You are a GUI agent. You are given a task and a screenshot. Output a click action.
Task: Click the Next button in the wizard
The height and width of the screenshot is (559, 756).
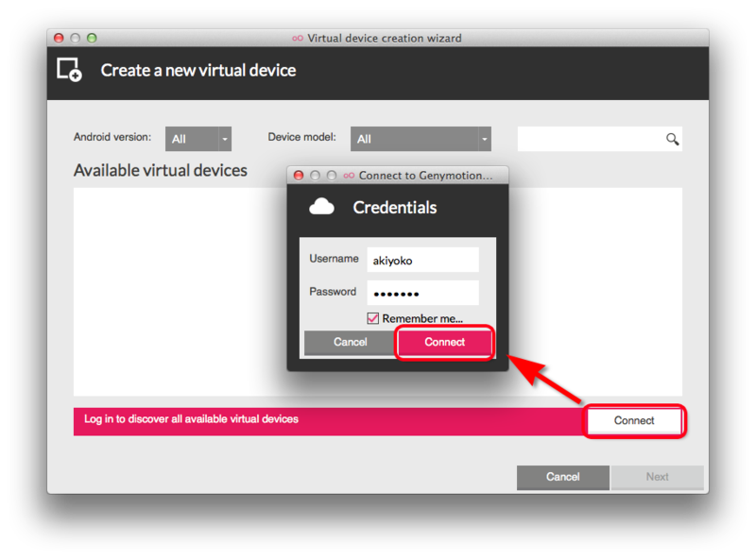pos(657,477)
